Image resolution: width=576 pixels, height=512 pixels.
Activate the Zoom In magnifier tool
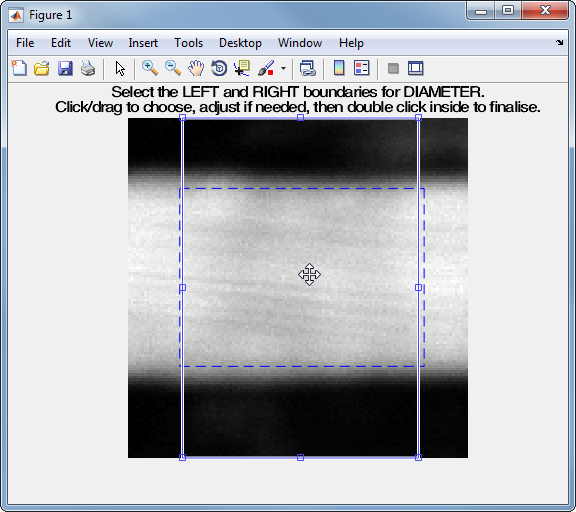click(x=150, y=68)
